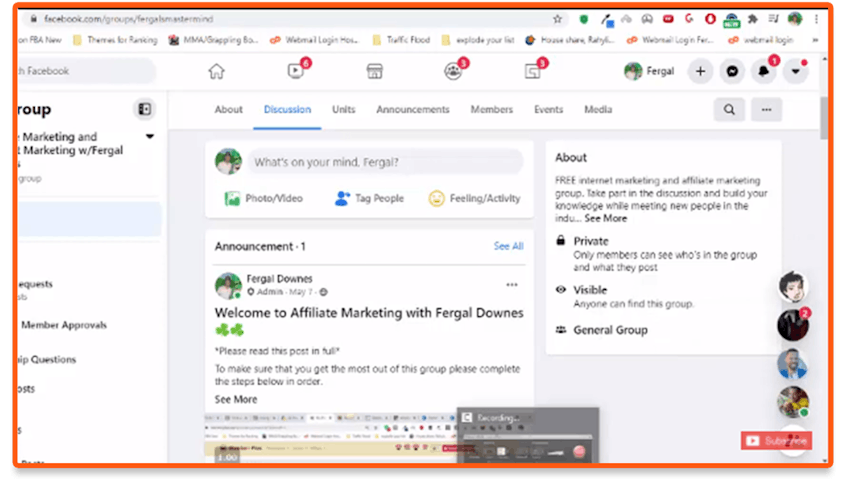
Task: Open Themes for Ranking bookmark
Action: coord(115,40)
